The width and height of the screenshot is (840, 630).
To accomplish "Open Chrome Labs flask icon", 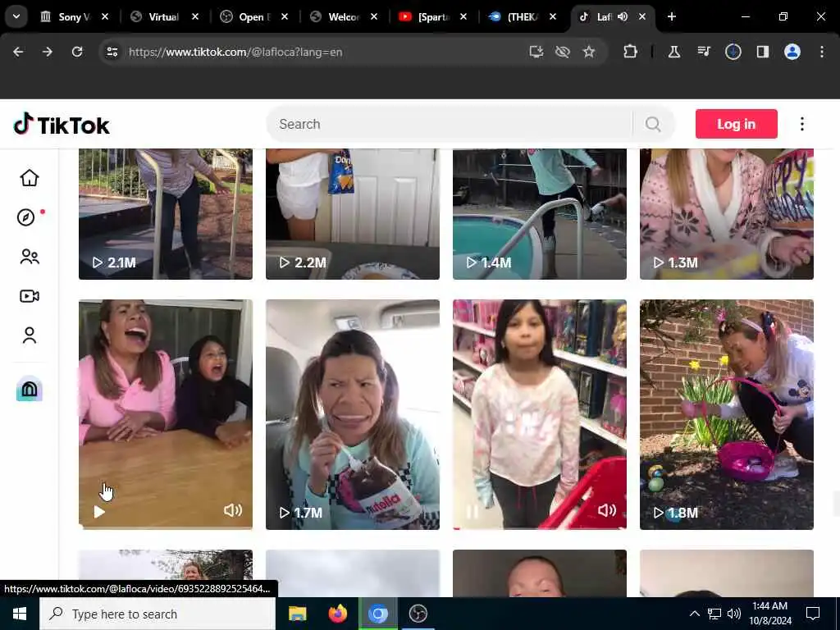I will [x=674, y=52].
